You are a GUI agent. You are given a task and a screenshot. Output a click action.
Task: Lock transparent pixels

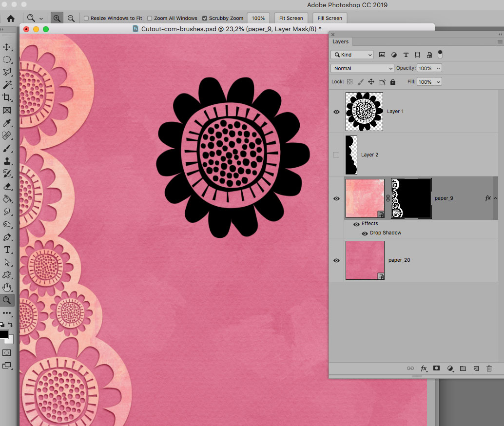coord(349,82)
